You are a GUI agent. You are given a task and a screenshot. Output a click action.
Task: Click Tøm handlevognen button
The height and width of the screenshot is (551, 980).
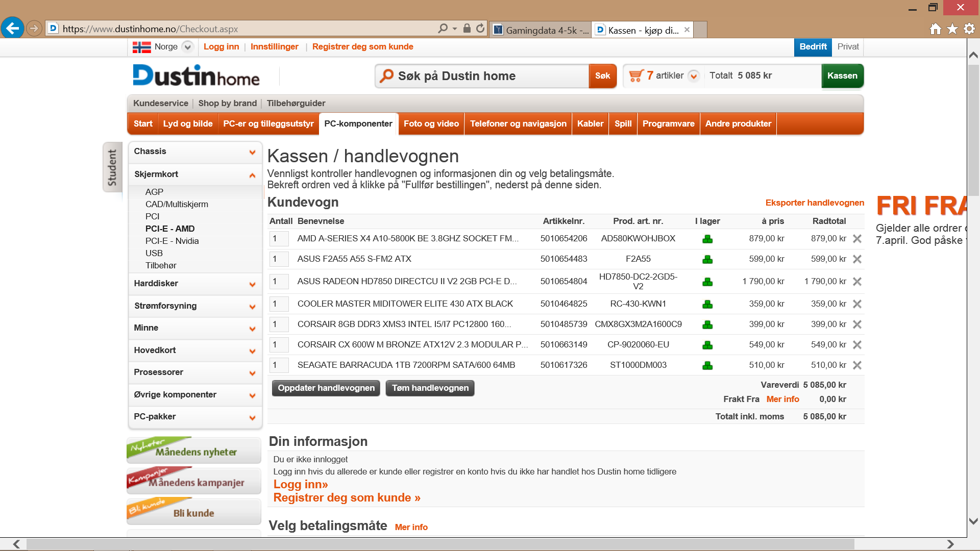pyautogui.click(x=430, y=388)
